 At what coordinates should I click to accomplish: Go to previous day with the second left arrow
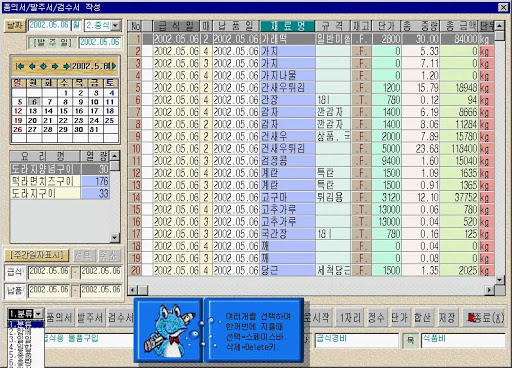[x=32, y=66]
